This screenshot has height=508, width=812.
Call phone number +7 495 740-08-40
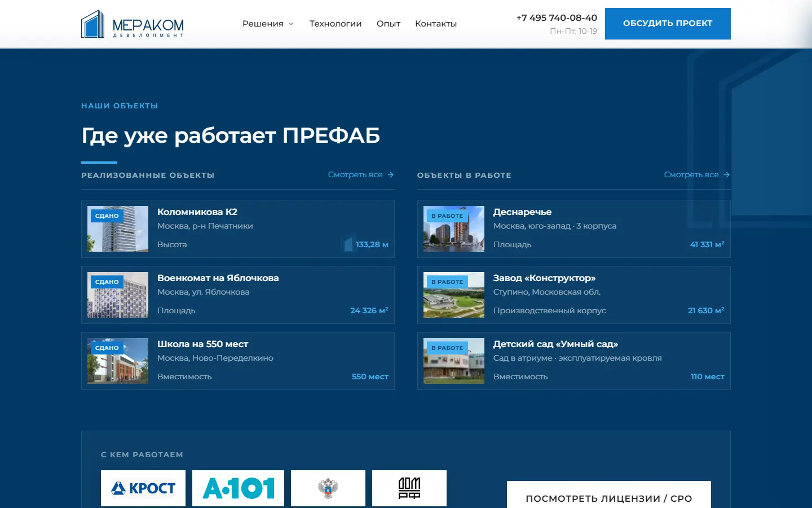pos(557,17)
